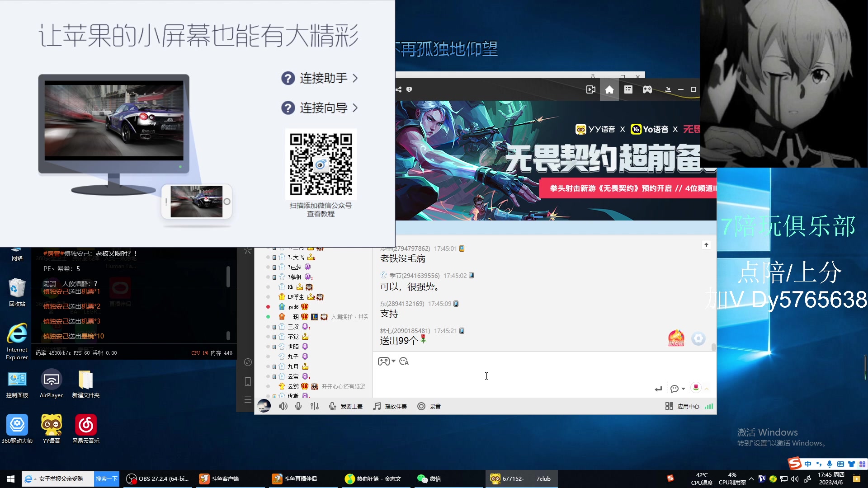This screenshot has width=868, height=488.
Task: Click the chat scroll-to-top arrow button
Action: (706, 245)
